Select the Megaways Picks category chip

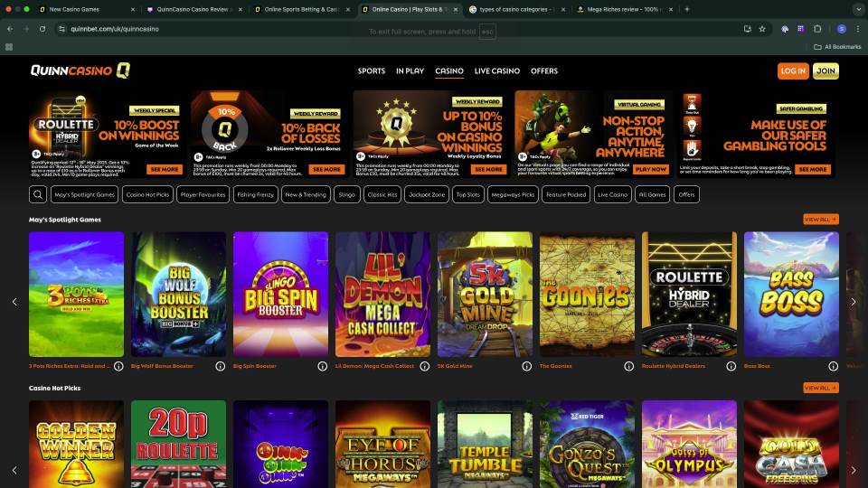point(513,194)
